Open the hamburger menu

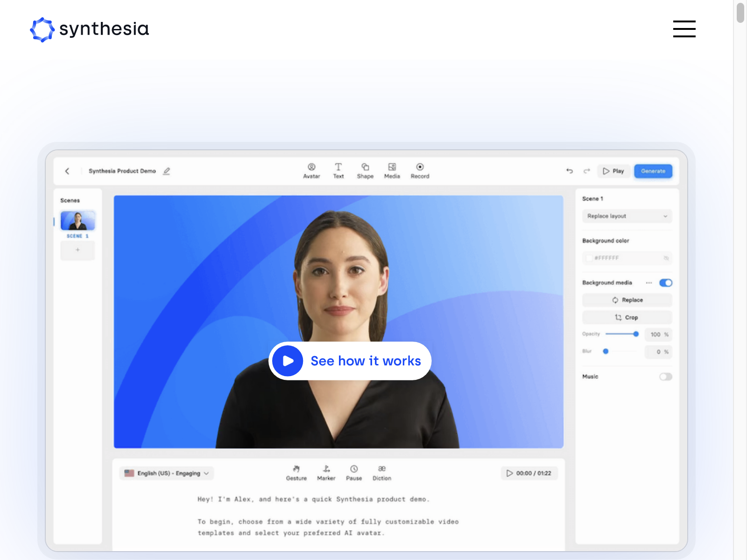684,29
